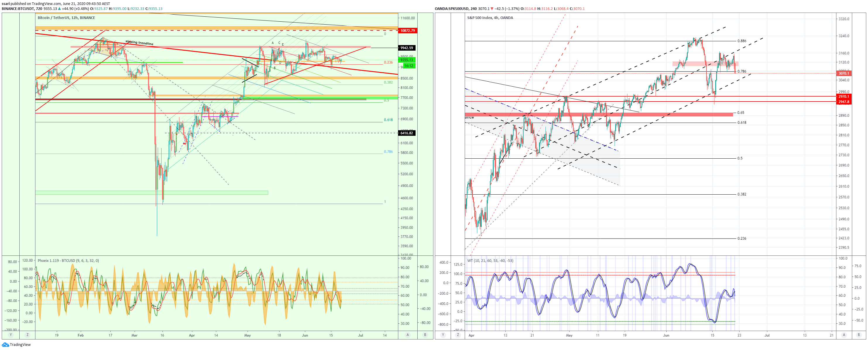Click the Z button under the S&P 500 chart
868x350 pixels.
(458, 335)
